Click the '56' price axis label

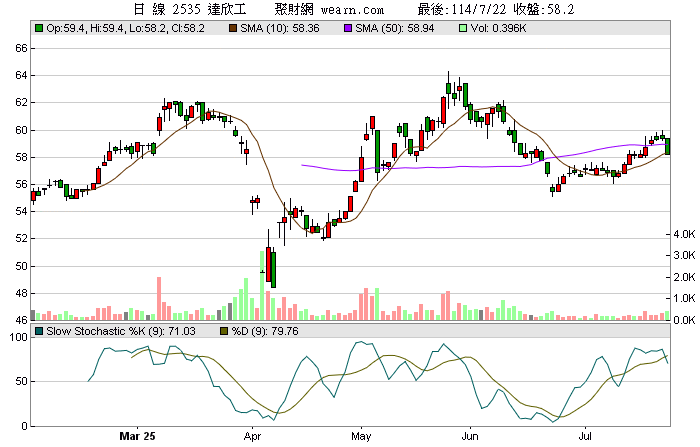pos(21,184)
